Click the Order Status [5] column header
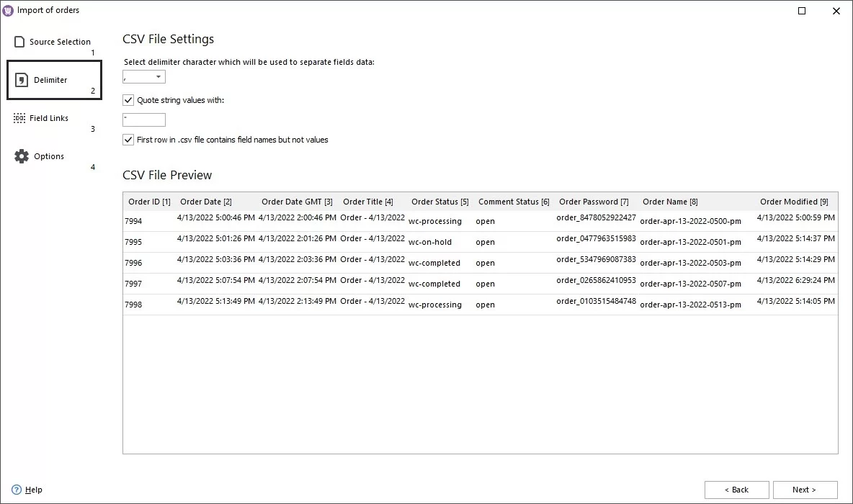 point(439,202)
